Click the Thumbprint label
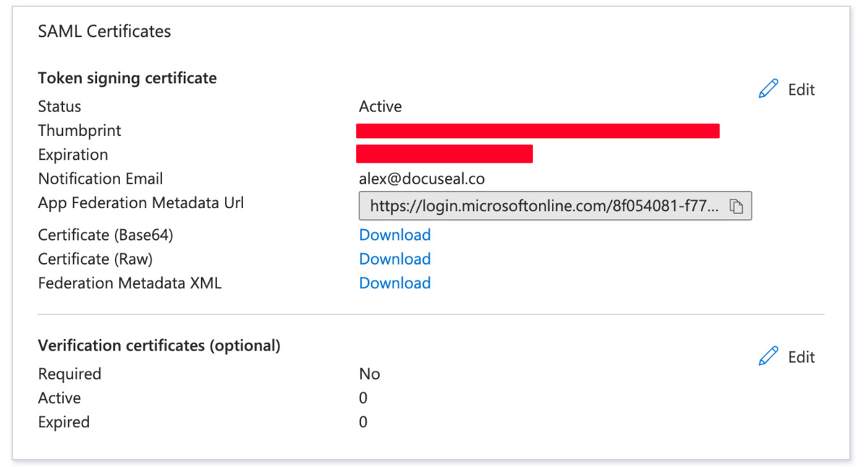Viewport: 868px width, 467px height. pyautogui.click(x=80, y=131)
